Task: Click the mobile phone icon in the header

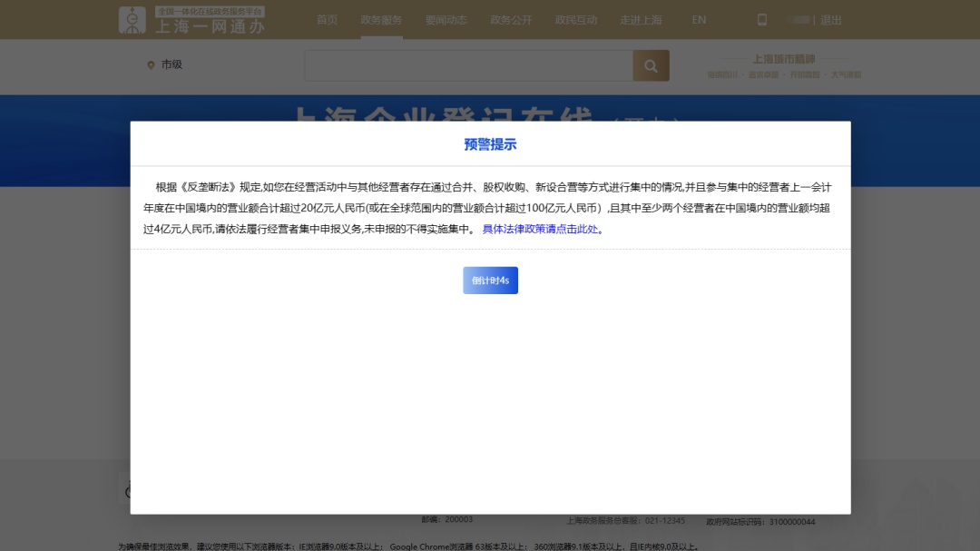Action: (762, 19)
